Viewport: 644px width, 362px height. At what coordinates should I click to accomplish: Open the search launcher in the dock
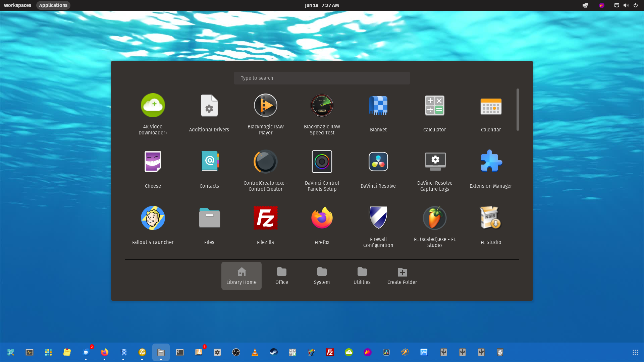tap(11, 352)
